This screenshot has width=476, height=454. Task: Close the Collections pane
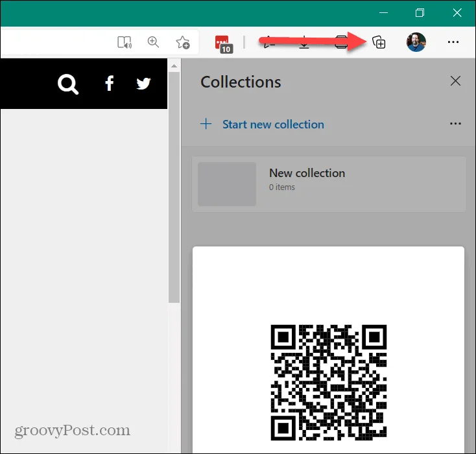tap(455, 81)
